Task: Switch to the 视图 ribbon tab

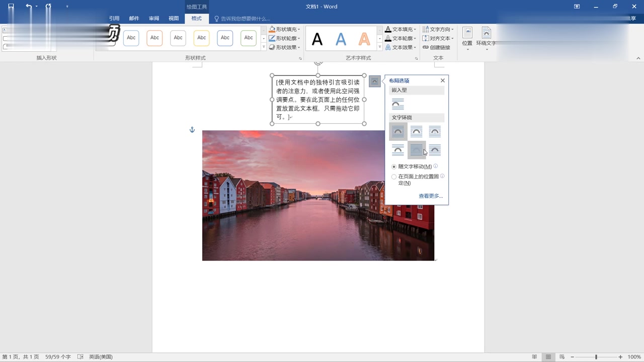Action: [174, 18]
